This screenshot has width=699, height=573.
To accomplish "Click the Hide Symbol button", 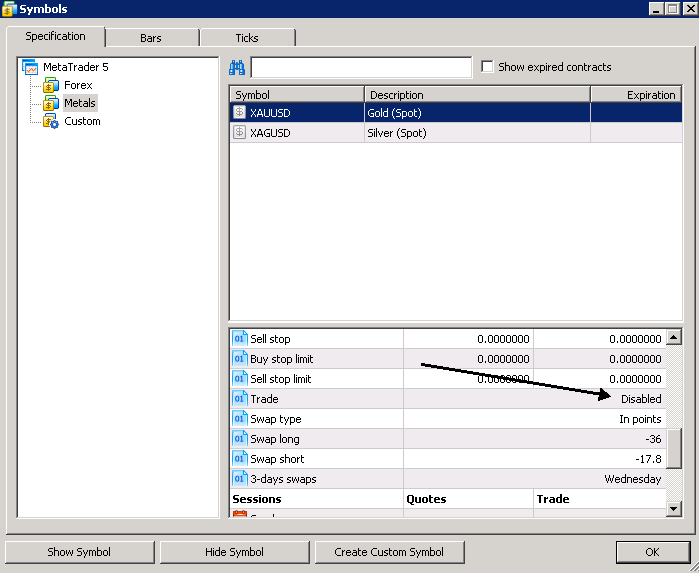I will (x=234, y=552).
